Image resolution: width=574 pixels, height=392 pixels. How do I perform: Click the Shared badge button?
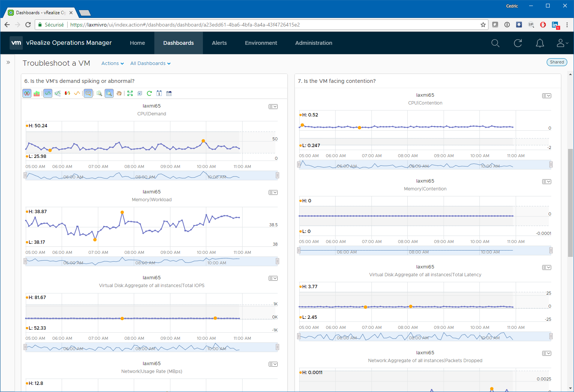pos(556,62)
